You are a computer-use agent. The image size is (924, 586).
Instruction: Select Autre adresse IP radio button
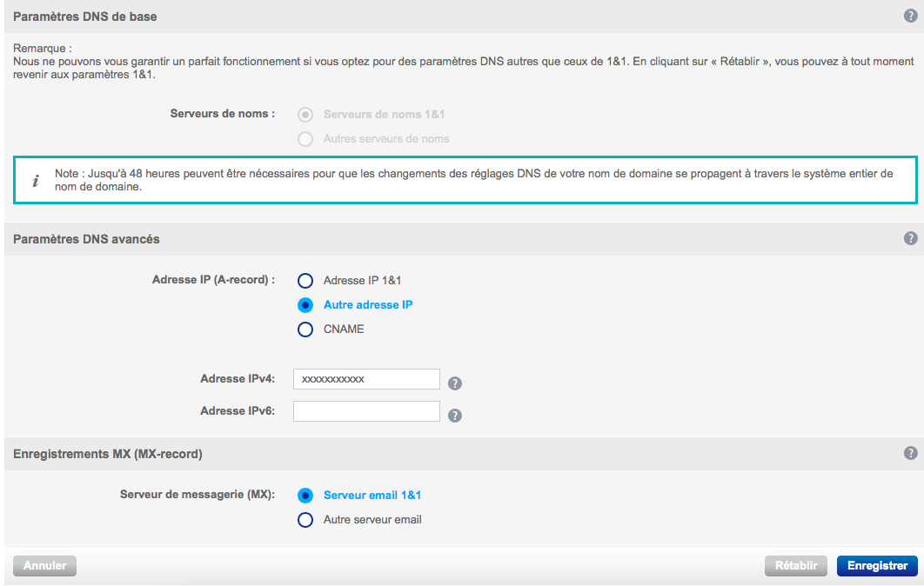pos(305,305)
